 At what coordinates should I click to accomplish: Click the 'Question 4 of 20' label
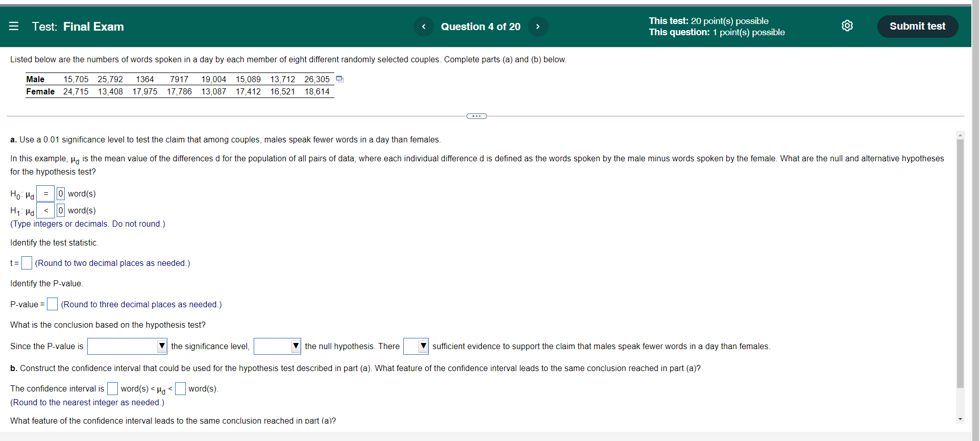[481, 27]
